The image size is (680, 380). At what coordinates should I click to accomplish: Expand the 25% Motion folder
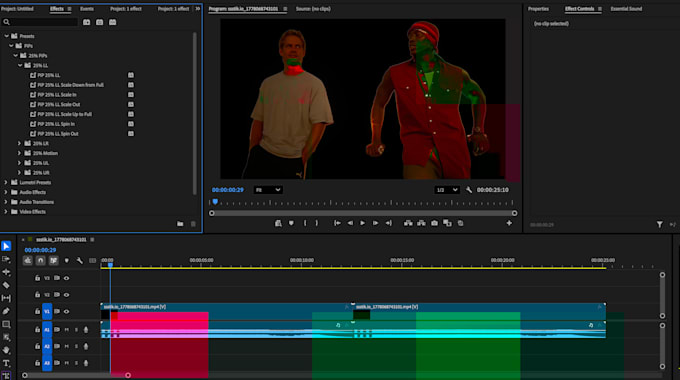[x=19, y=153]
